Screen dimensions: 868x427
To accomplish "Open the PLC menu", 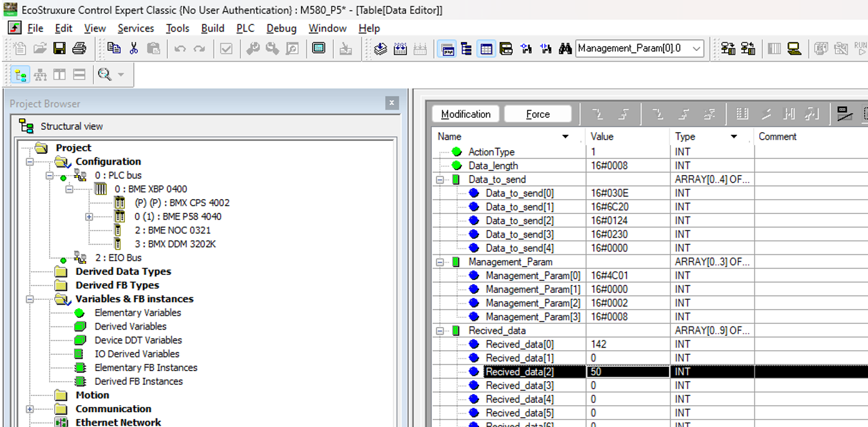I will tap(245, 29).
